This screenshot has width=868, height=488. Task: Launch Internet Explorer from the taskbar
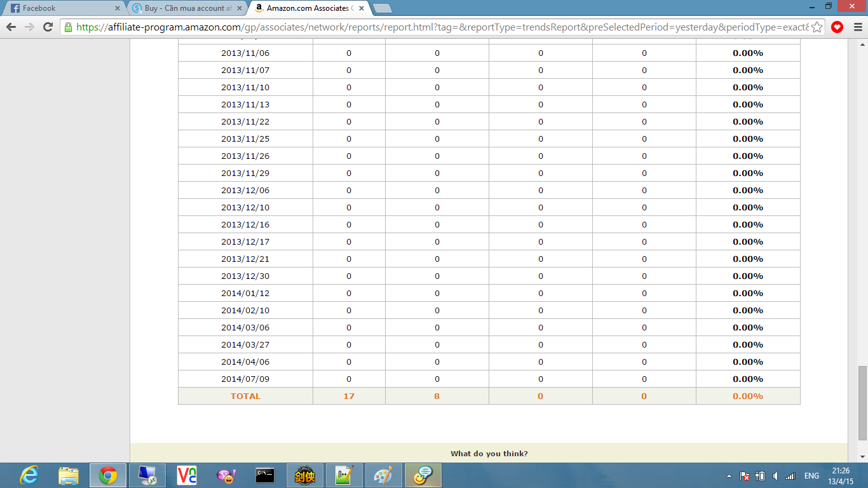(x=29, y=475)
